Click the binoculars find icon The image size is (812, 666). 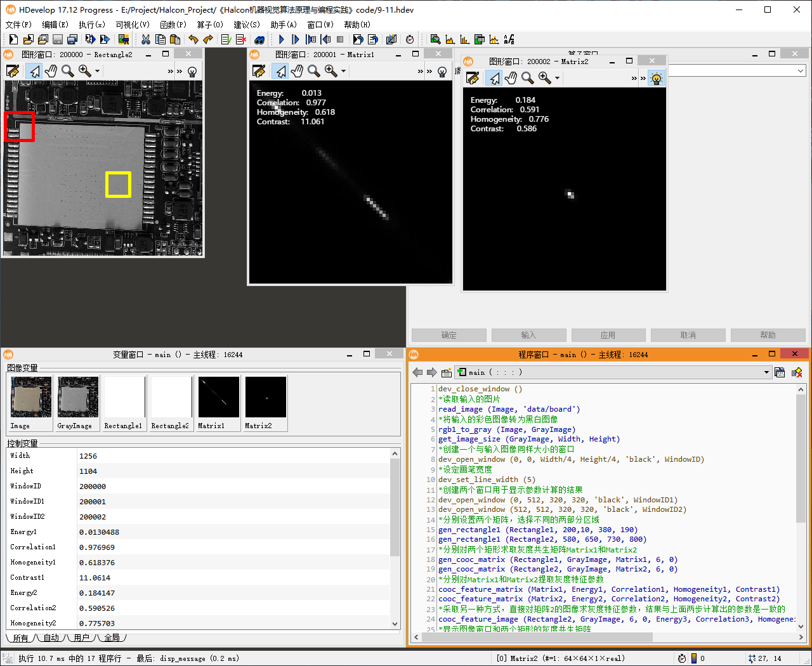[x=259, y=39]
